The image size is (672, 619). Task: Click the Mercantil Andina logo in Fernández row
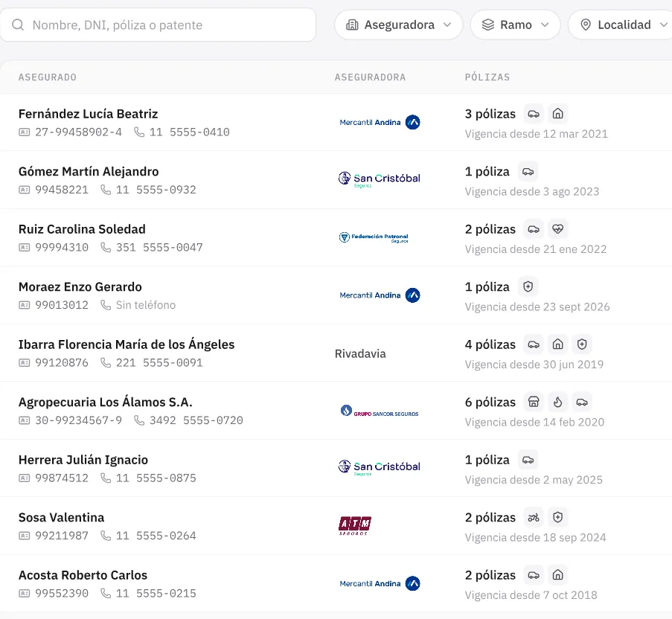pyautogui.click(x=380, y=123)
